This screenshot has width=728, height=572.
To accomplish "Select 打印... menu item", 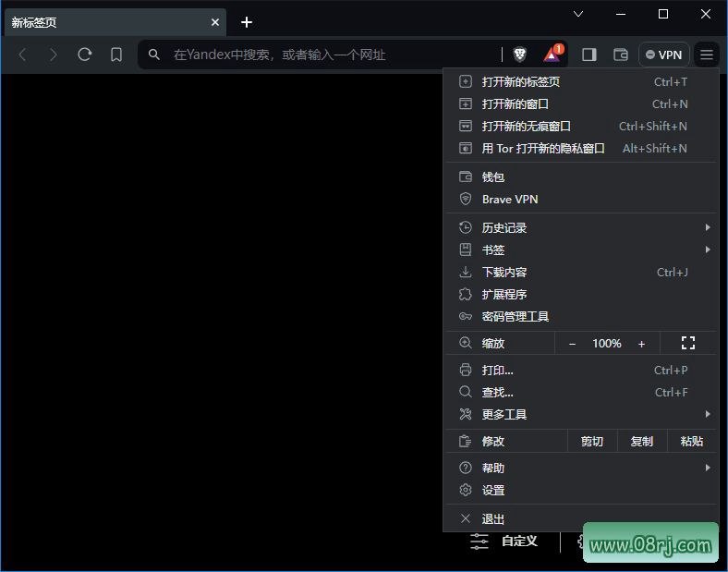I will [580, 370].
